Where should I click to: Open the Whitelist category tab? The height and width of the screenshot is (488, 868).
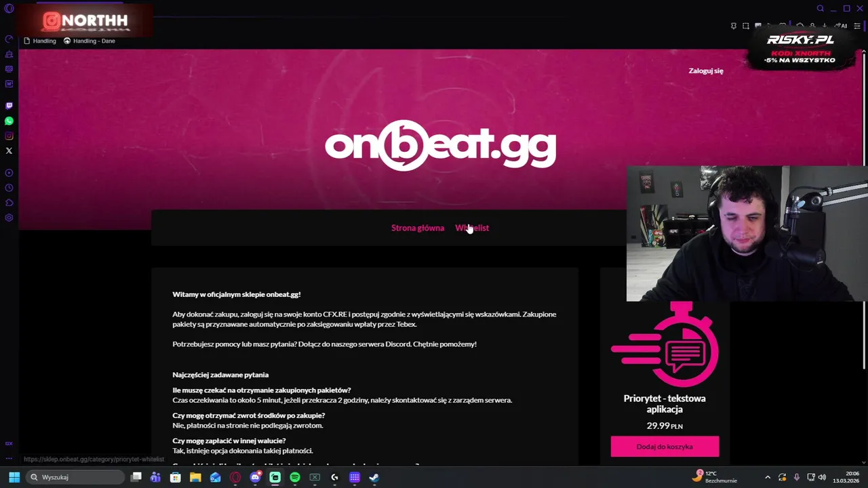click(472, 228)
